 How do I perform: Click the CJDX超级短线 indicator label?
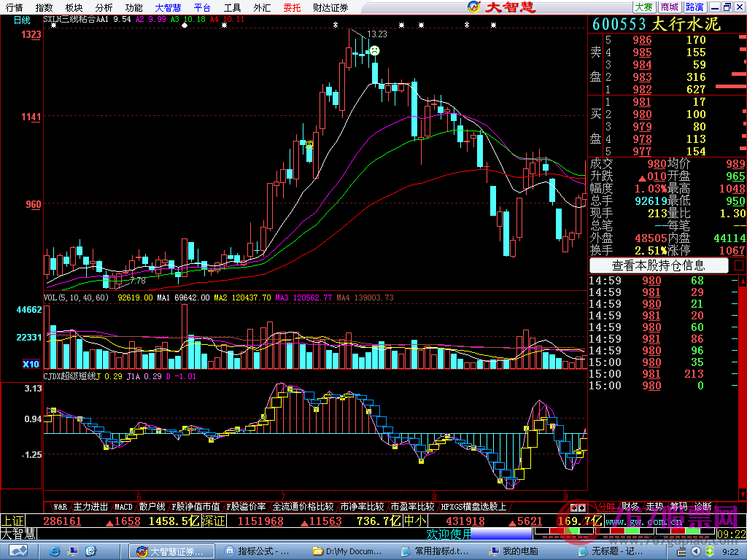[69, 376]
